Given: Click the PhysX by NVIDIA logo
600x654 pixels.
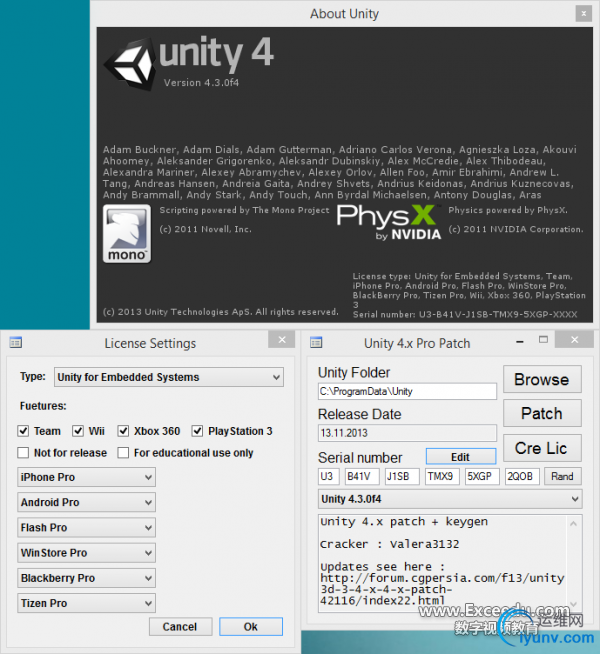Looking at the screenshot, I should (x=389, y=222).
